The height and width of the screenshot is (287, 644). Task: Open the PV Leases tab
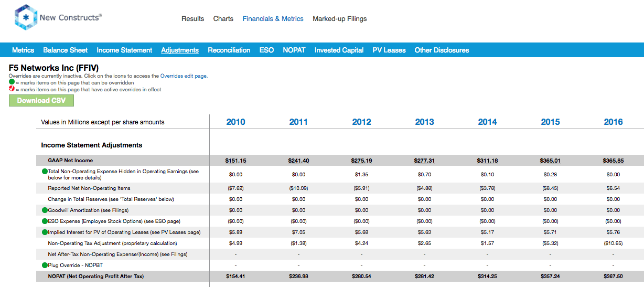(x=389, y=50)
